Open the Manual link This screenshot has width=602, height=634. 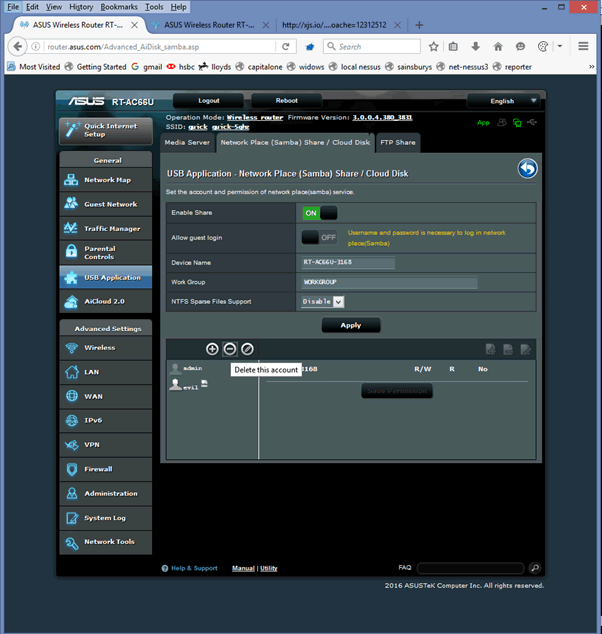click(x=243, y=568)
